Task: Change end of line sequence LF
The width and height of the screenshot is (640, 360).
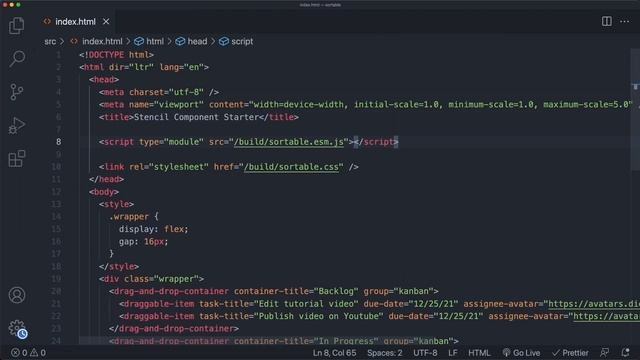Action: (453, 353)
